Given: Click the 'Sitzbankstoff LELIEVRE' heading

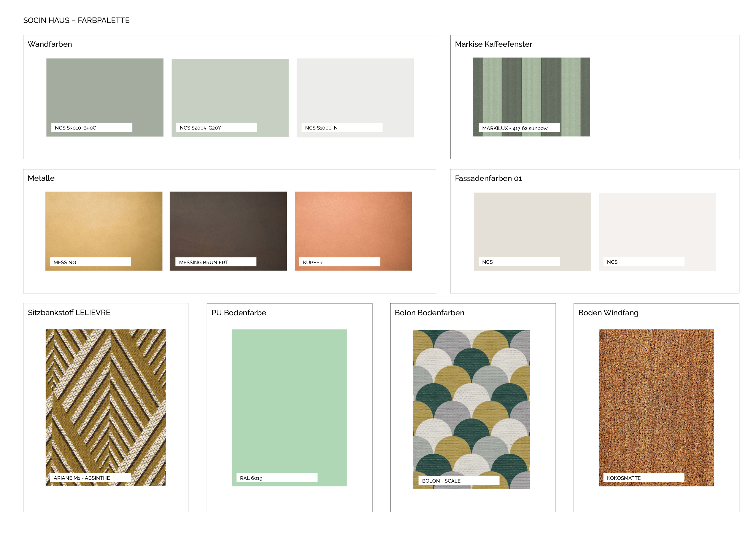Looking at the screenshot, I should coord(69,313).
